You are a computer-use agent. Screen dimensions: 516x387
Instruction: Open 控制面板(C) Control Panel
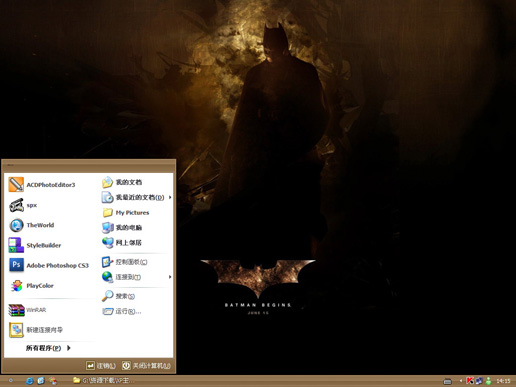[x=124, y=262]
